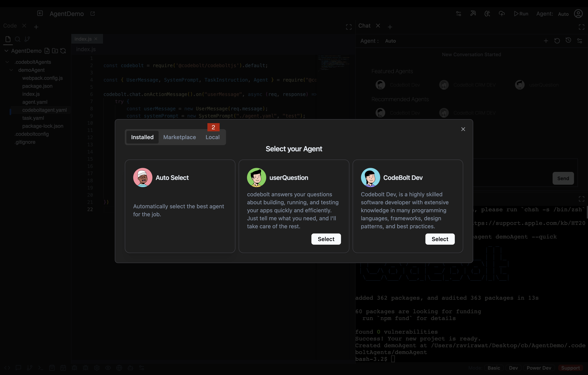Open the search icon in Code sidebar
Screen dimensions: 588x375
(x=18, y=39)
